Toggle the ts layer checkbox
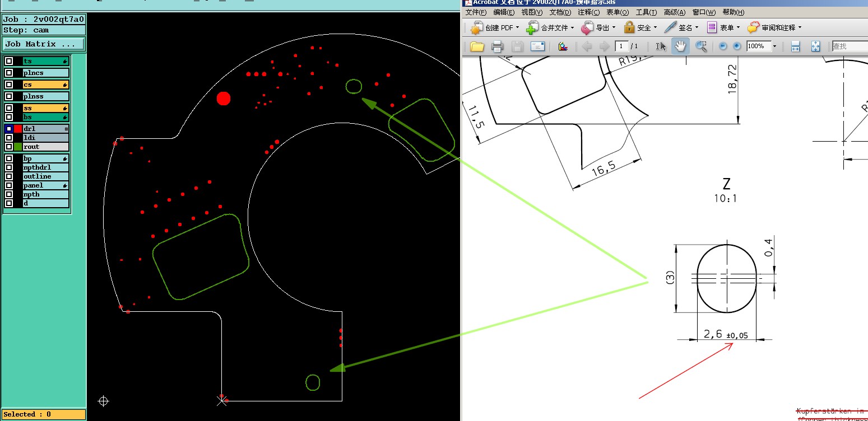868x421 pixels. click(9, 61)
